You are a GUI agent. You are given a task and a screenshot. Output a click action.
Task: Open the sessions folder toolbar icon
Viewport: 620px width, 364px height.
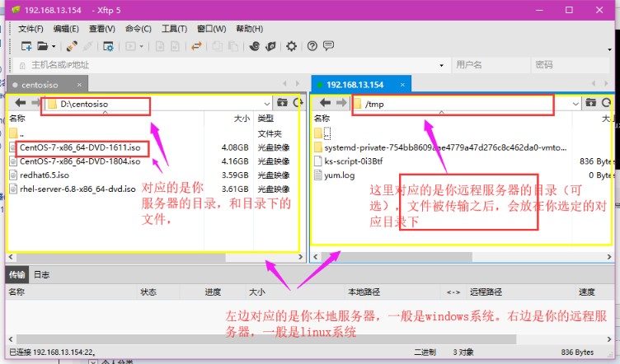[x=42, y=46]
